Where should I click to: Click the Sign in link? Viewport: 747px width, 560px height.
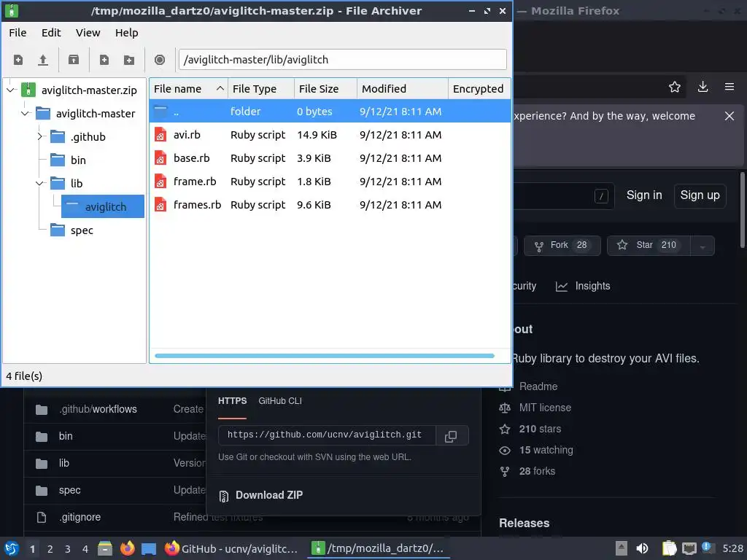point(644,195)
